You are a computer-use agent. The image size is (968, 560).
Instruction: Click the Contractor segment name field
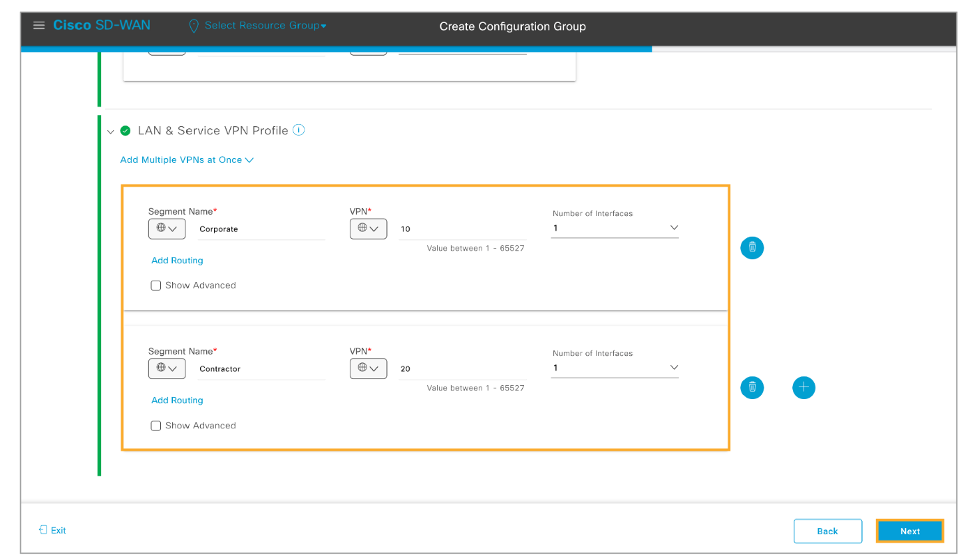coord(261,369)
